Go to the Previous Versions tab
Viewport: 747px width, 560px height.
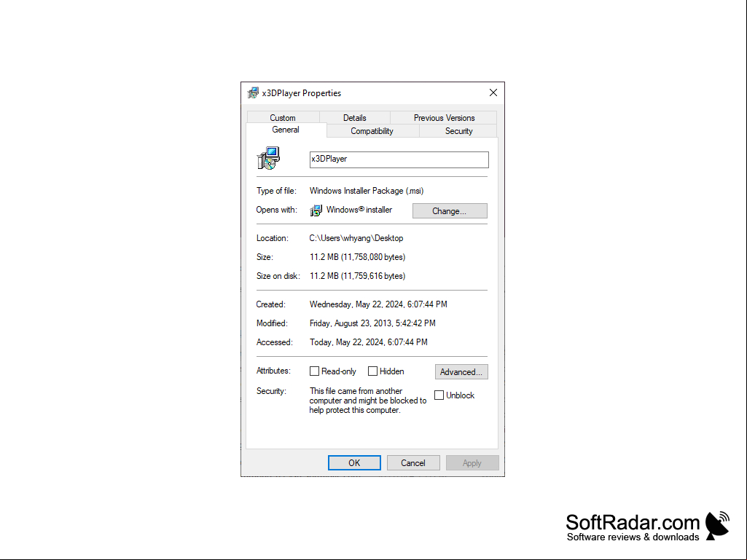[444, 118]
